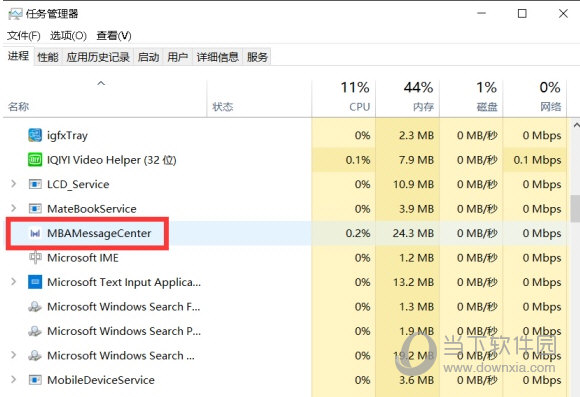Click the scrollbar up arrow
Image resolution: width=580 pixels, height=397 pixels.
[576, 125]
